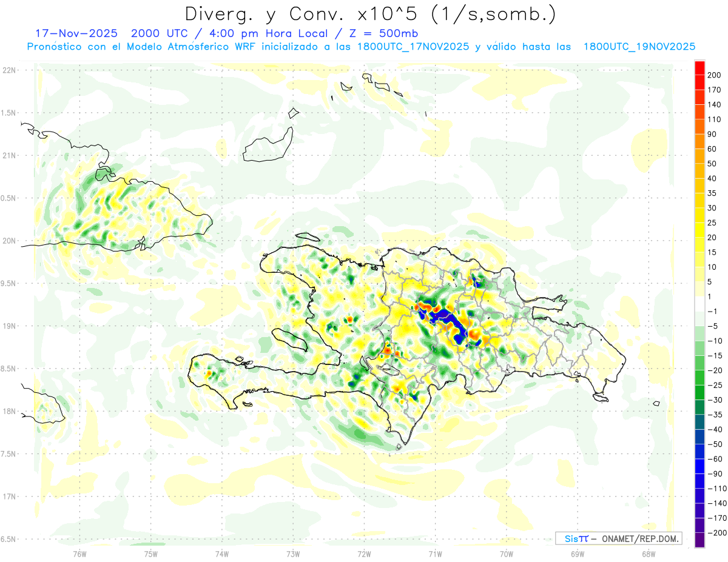Viewport: 728px width, 562px height.
Task: Click the '76W' longitude label
Action: (79, 554)
